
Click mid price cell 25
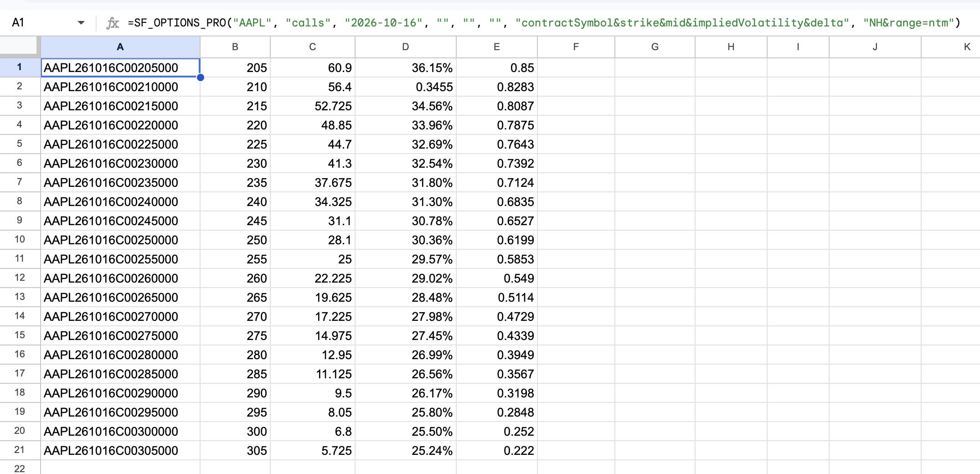pyautogui.click(x=313, y=259)
